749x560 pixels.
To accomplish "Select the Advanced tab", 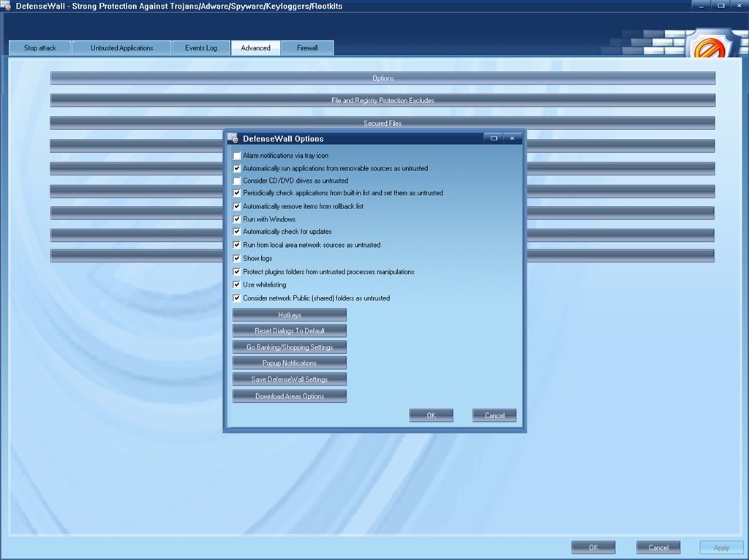I will pyautogui.click(x=255, y=48).
